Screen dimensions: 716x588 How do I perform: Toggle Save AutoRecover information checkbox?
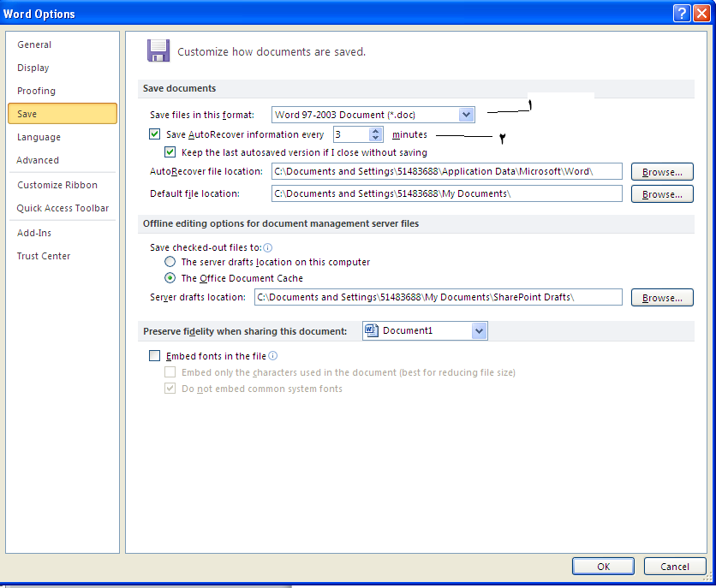click(155, 134)
